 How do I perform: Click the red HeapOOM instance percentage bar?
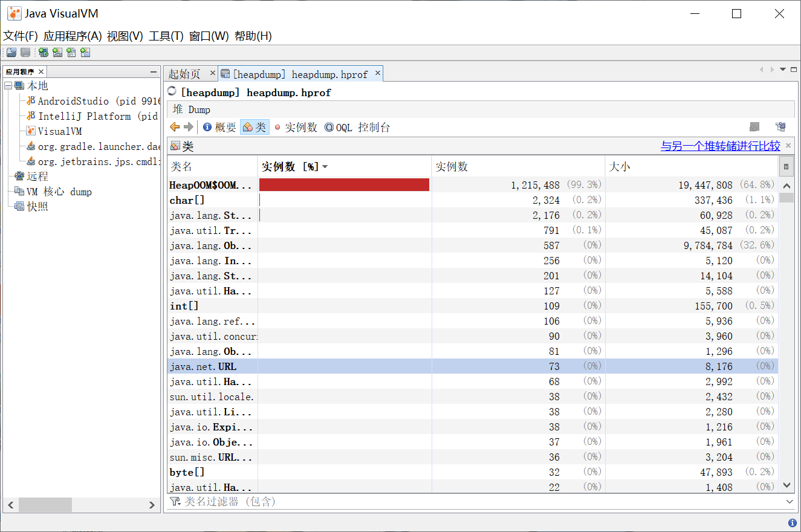click(344, 185)
